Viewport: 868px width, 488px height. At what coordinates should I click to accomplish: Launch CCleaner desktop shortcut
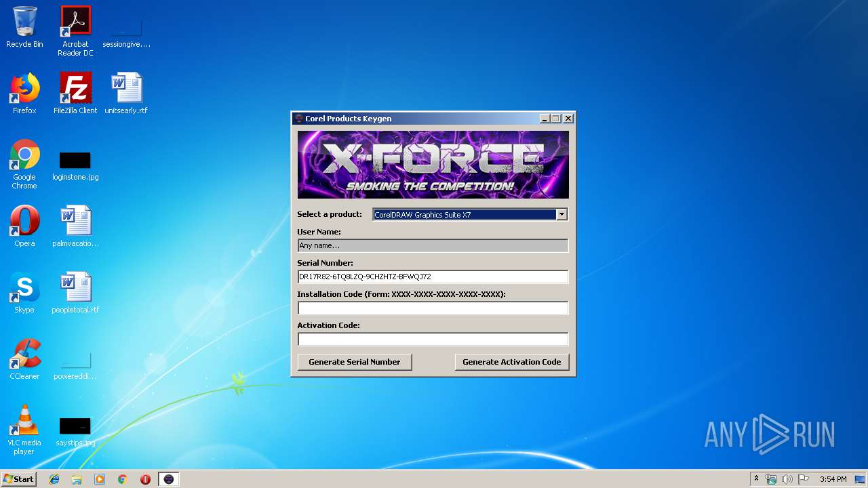(x=24, y=359)
